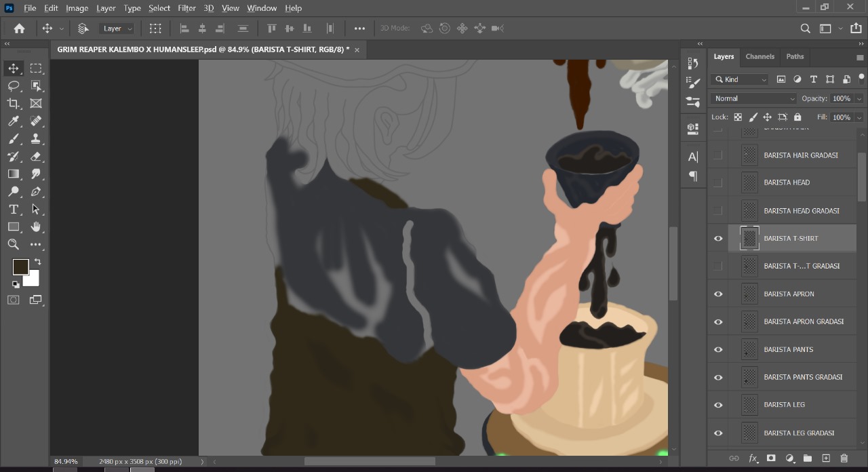The width and height of the screenshot is (868, 472).
Task: Hide the BARISTA T-SHIRT layer
Action: (x=718, y=239)
